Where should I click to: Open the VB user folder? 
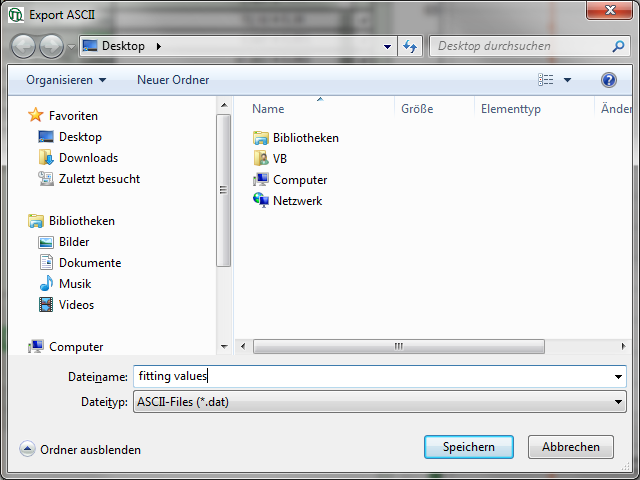[279, 159]
